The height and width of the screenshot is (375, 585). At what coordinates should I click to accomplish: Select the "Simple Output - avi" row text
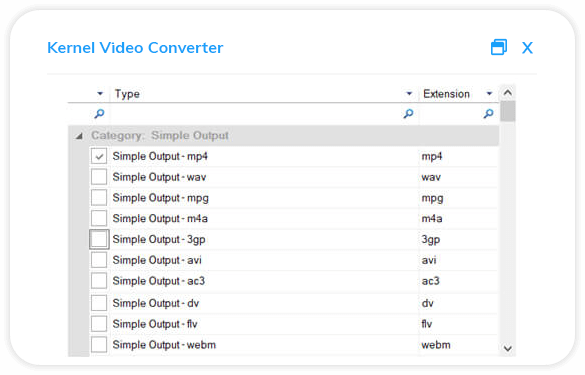click(x=157, y=260)
